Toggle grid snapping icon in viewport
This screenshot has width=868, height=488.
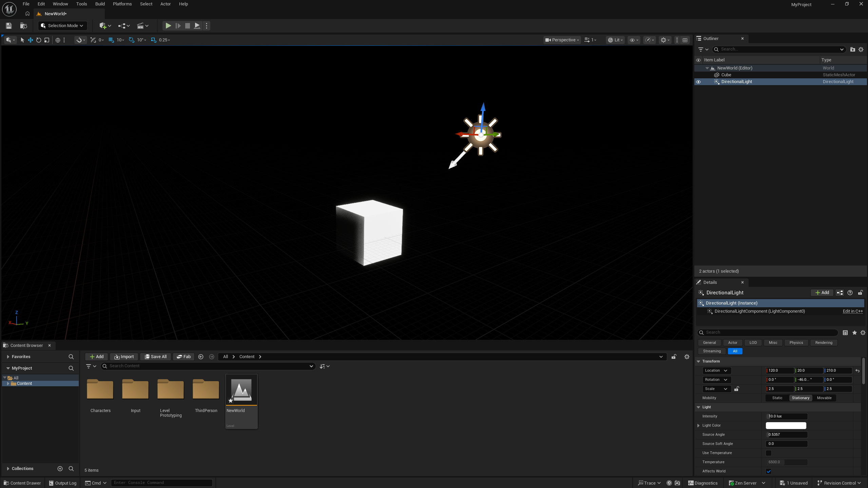point(111,40)
